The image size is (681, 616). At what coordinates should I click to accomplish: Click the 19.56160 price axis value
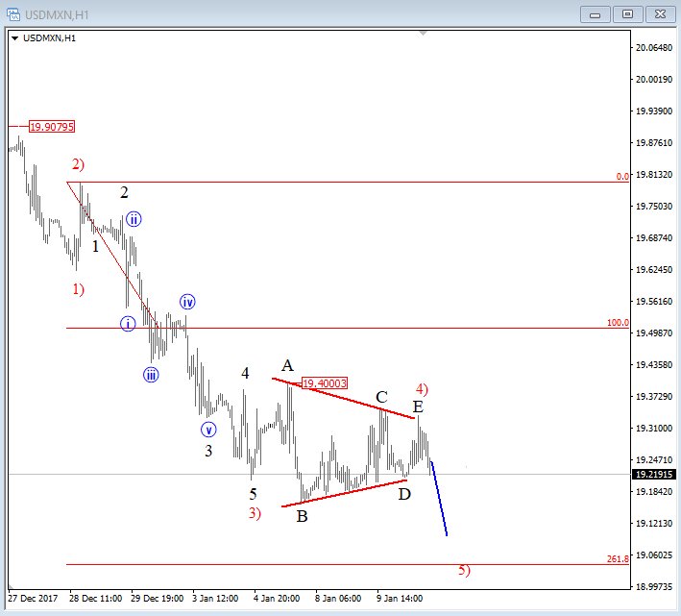[654, 302]
